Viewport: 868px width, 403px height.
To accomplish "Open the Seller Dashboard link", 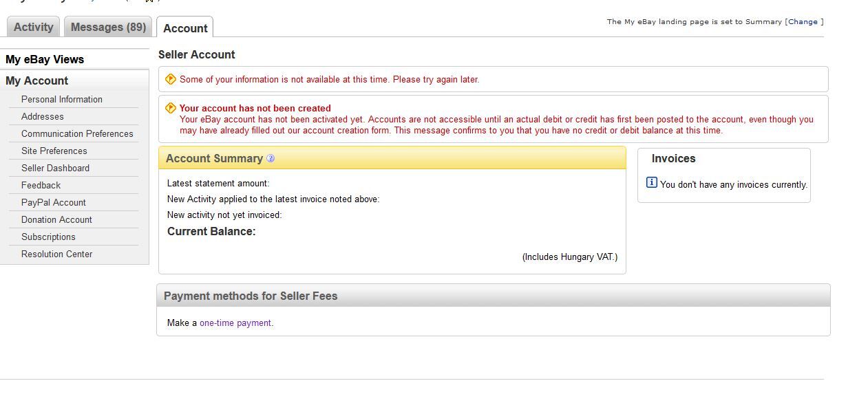I will tap(55, 168).
